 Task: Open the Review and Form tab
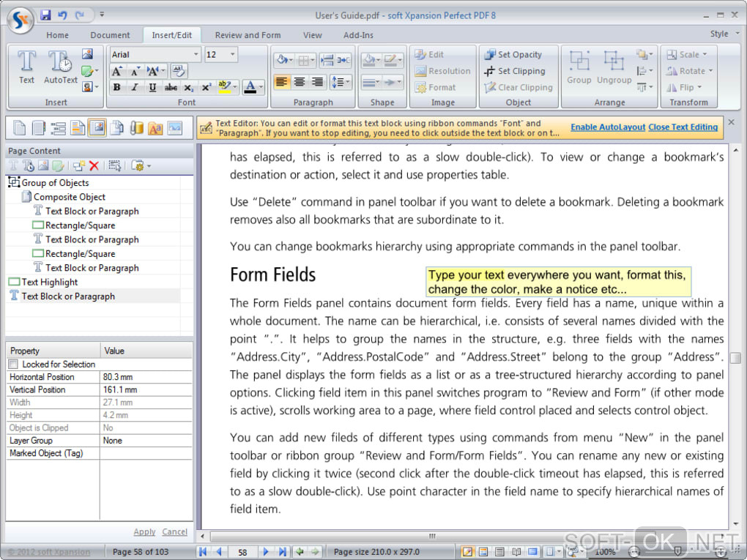[x=248, y=35]
